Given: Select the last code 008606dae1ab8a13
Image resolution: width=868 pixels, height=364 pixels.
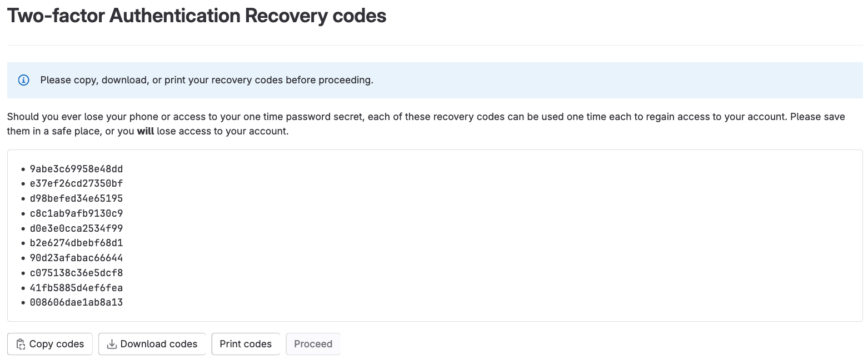Looking at the screenshot, I should coord(77,302).
